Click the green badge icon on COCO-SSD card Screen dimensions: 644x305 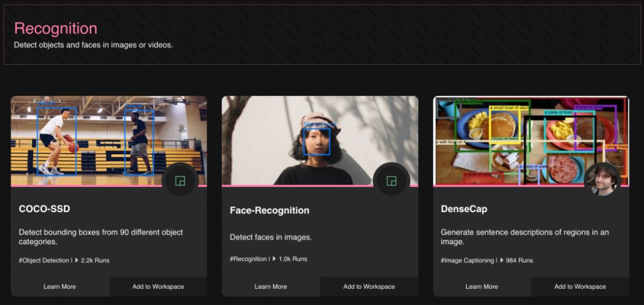click(179, 180)
